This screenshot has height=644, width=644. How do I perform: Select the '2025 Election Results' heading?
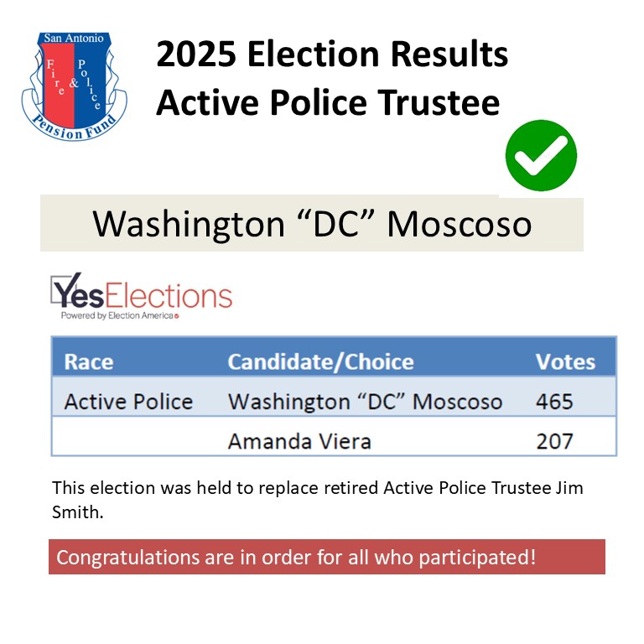pyautogui.click(x=332, y=54)
